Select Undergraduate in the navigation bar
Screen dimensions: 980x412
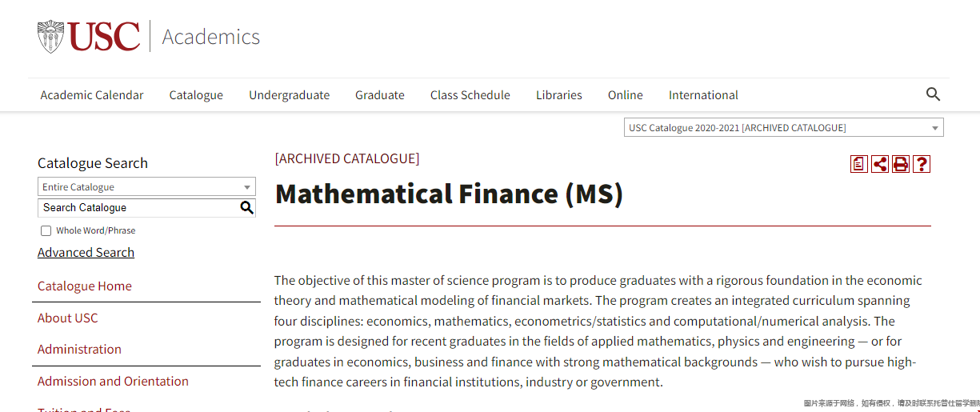pos(289,95)
